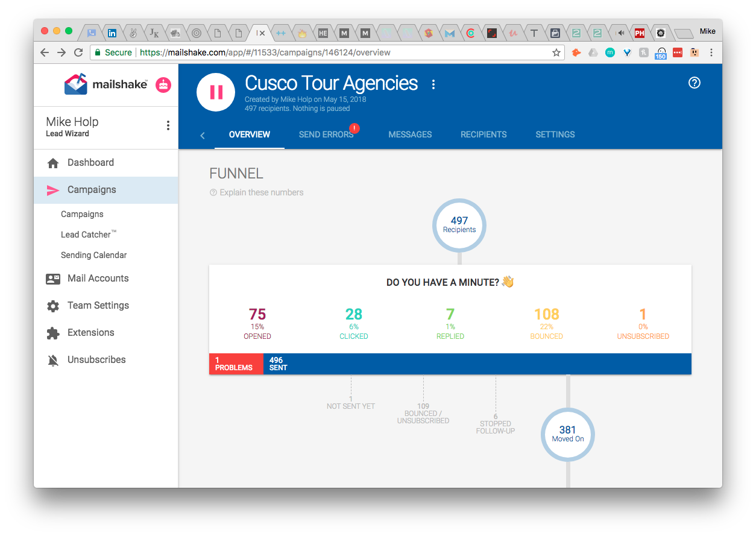This screenshot has width=756, height=536.
Task: Open the Messages tab
Action: coord(410,134)
